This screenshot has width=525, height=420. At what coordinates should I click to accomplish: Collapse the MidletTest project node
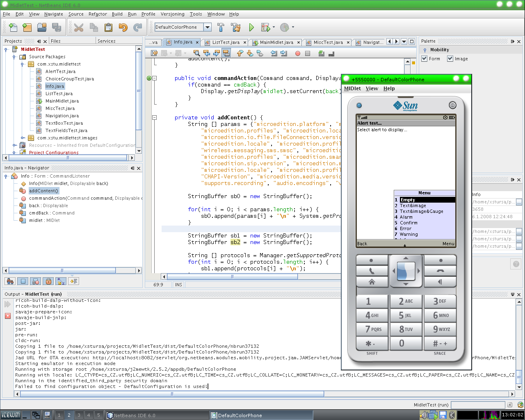point(6,49)
